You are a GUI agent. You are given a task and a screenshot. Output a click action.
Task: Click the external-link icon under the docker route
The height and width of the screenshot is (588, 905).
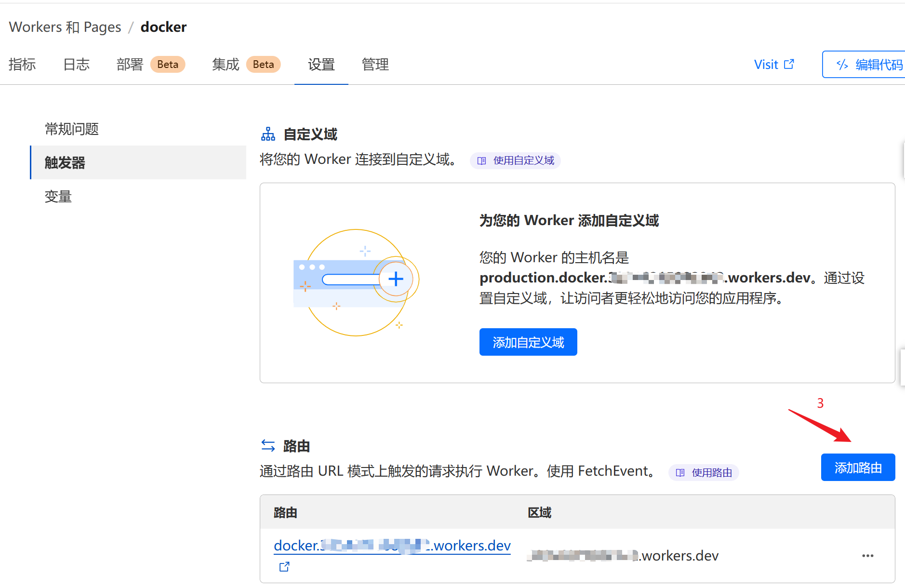(284, 566)
